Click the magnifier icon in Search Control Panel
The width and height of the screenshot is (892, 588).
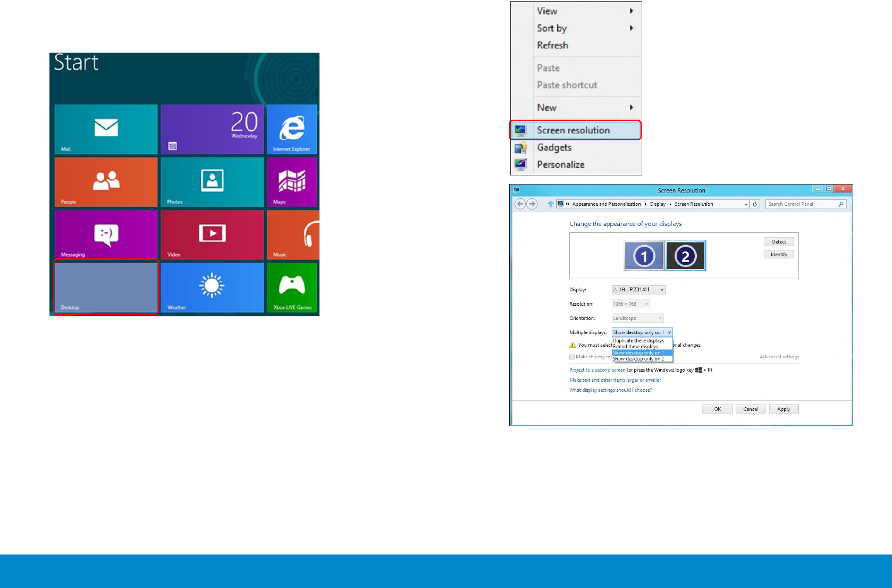coord(841,204)
